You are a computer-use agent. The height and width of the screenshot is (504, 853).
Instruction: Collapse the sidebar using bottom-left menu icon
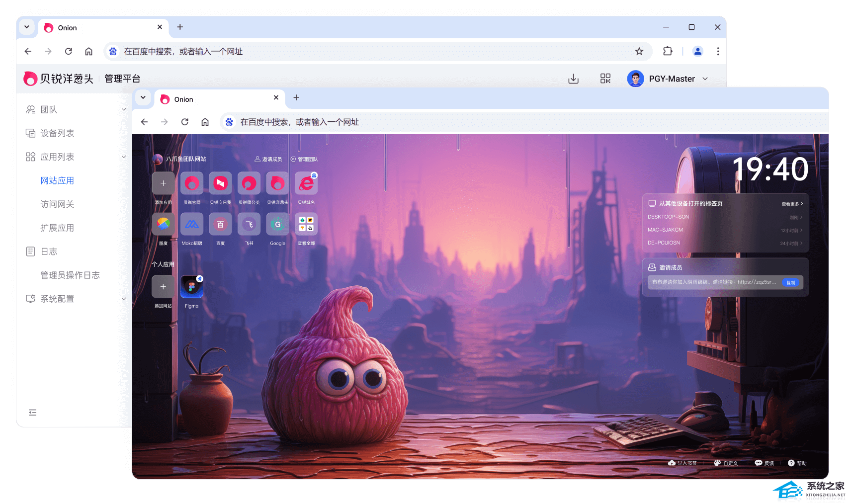click(x=33, y=412)
